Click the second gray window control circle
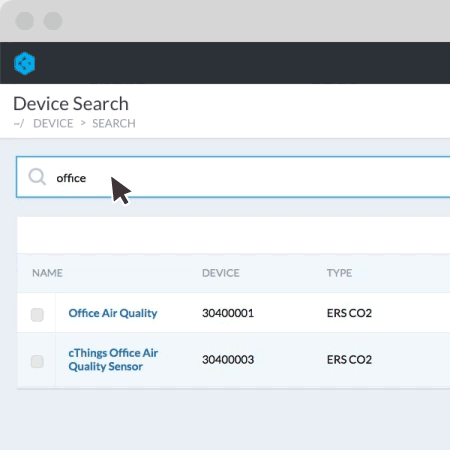Viewport: 450px width, 450px height. coord(53,21)
